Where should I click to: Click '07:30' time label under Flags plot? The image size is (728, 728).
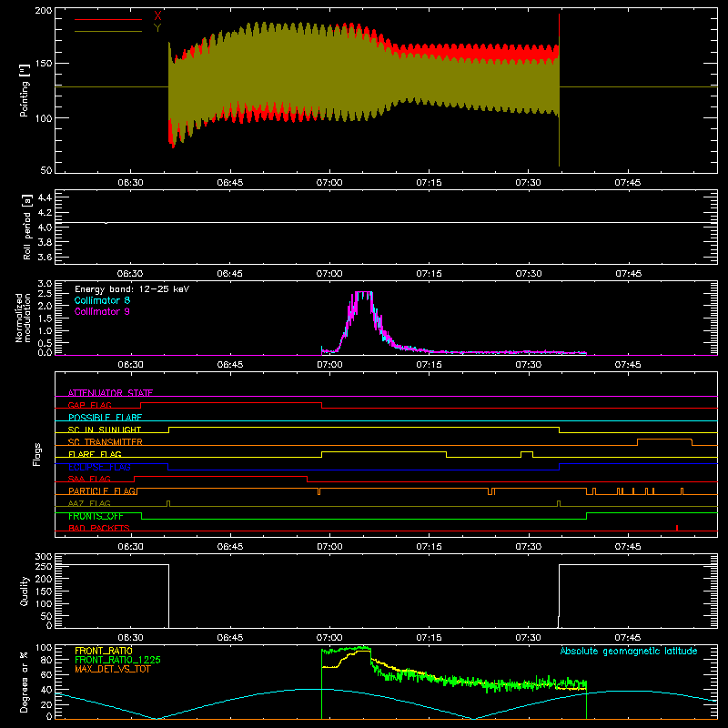[528, 547]
